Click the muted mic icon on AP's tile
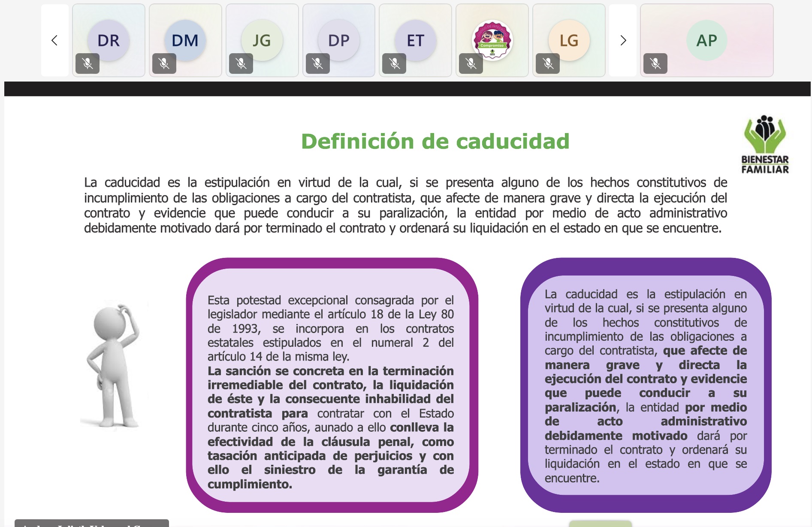Viewport: 812px width, 527px height. click(655, 64)
